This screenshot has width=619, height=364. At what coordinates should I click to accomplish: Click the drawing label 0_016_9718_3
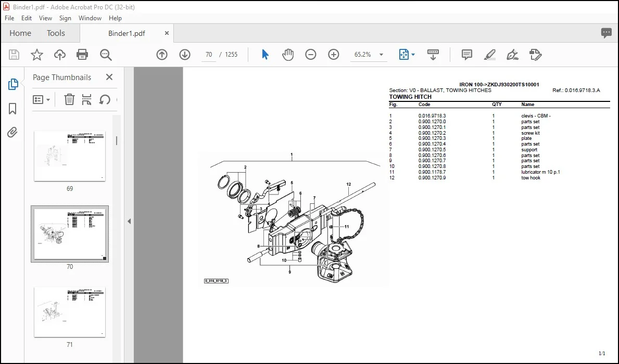(217, 281)
